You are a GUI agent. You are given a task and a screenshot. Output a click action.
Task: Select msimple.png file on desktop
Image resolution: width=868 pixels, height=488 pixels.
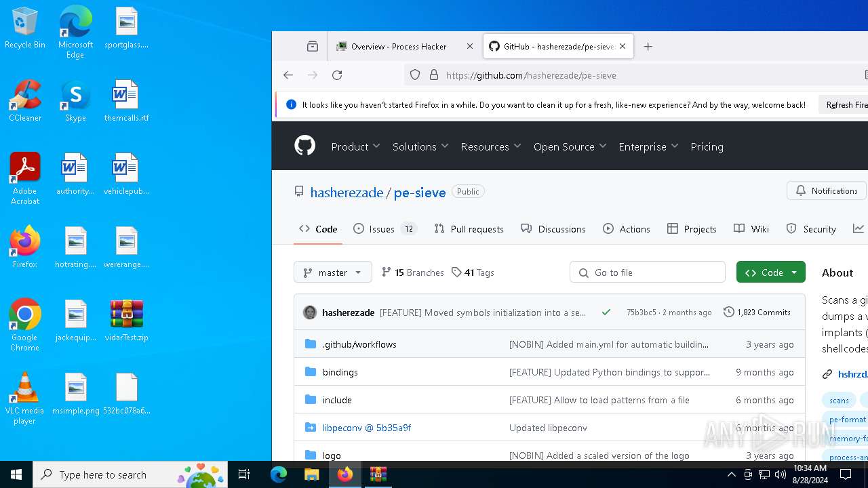[x=76, y=394]
